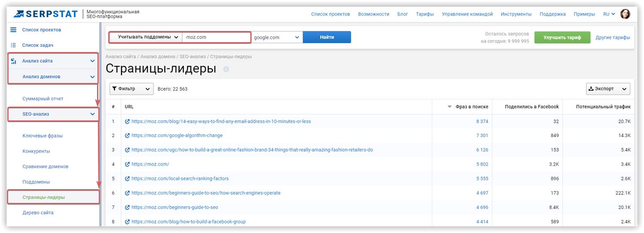
Task: Click the Всего: 22 563 total count
Action: point(172,89)
